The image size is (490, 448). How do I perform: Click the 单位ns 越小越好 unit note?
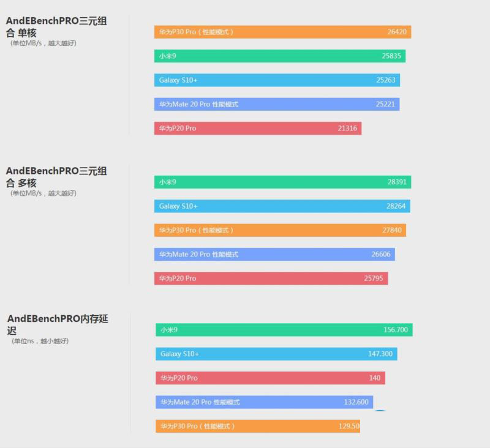pyautogui.click(x=41, y=341)
